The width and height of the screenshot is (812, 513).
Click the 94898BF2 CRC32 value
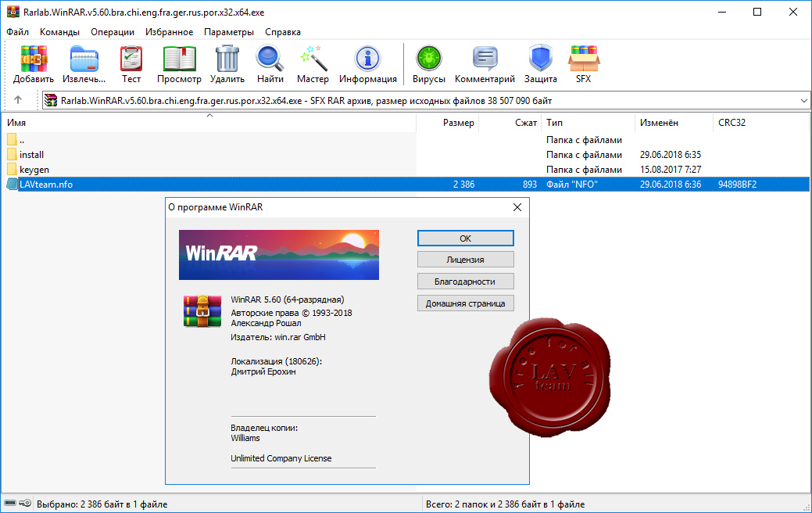(x=738, y=185)
